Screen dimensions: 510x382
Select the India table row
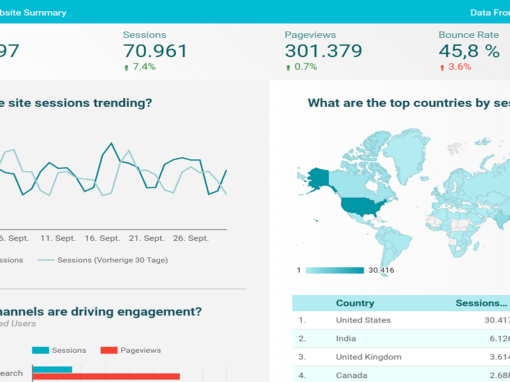point(401,339)
